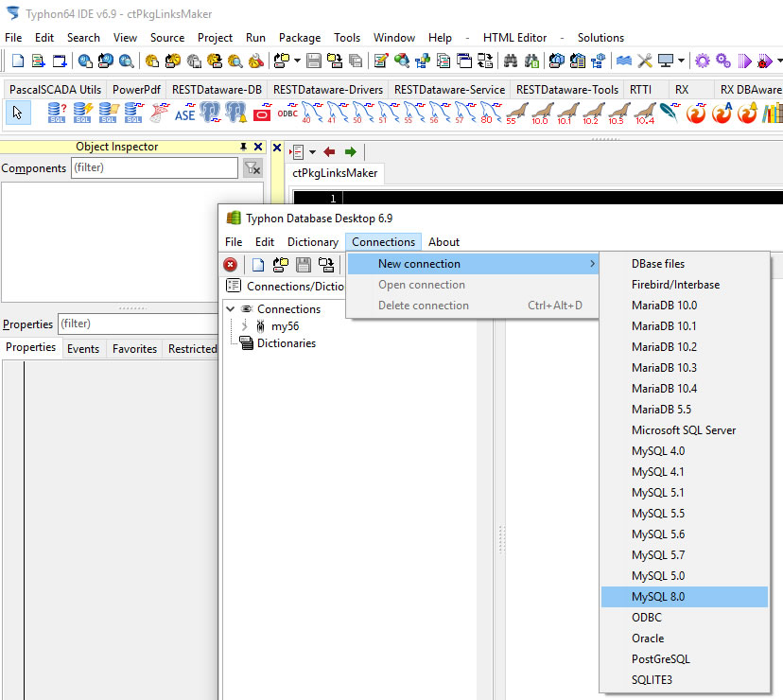783x700 pixels.
Task: Open dropdown arrow beside monitor icon in IDE toolbar
Action: pos(681,61)
